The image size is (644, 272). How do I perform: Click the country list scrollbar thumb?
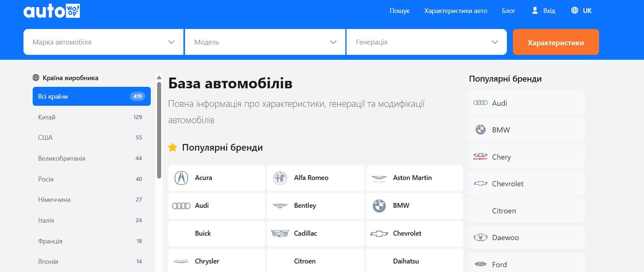tap(159, 130)
